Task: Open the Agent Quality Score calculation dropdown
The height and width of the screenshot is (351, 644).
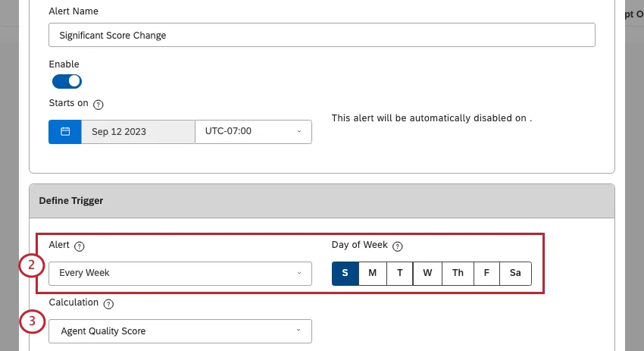Action: click(x=180, y=331)
